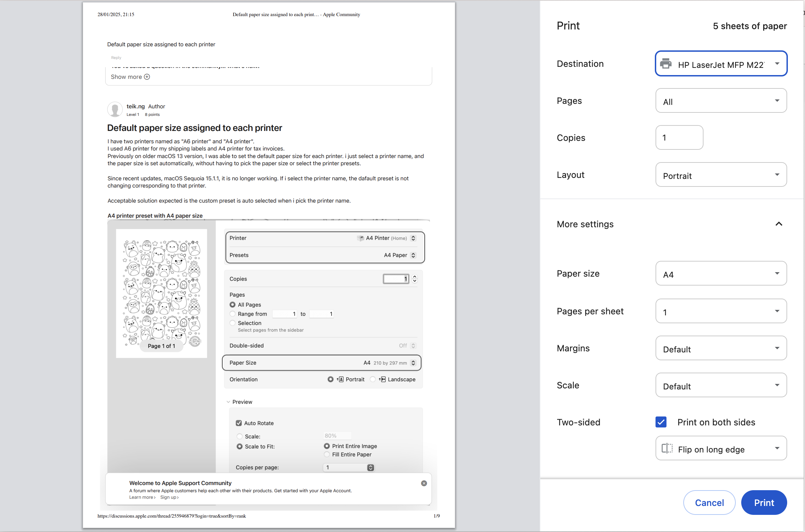
Task: Click the close X on Welcome banner
Action: [424, 483]
